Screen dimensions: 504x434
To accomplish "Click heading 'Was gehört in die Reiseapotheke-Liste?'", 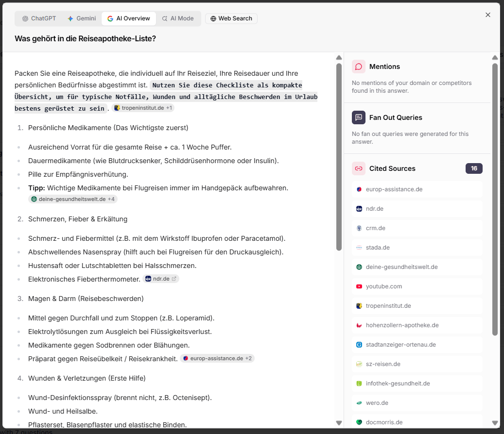I will pos(85,39).
